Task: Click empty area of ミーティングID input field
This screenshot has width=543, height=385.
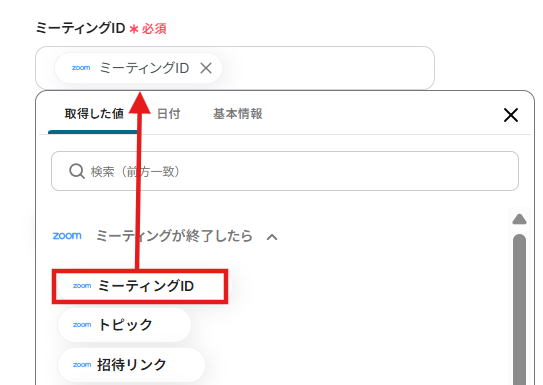Action: (327, 68)
